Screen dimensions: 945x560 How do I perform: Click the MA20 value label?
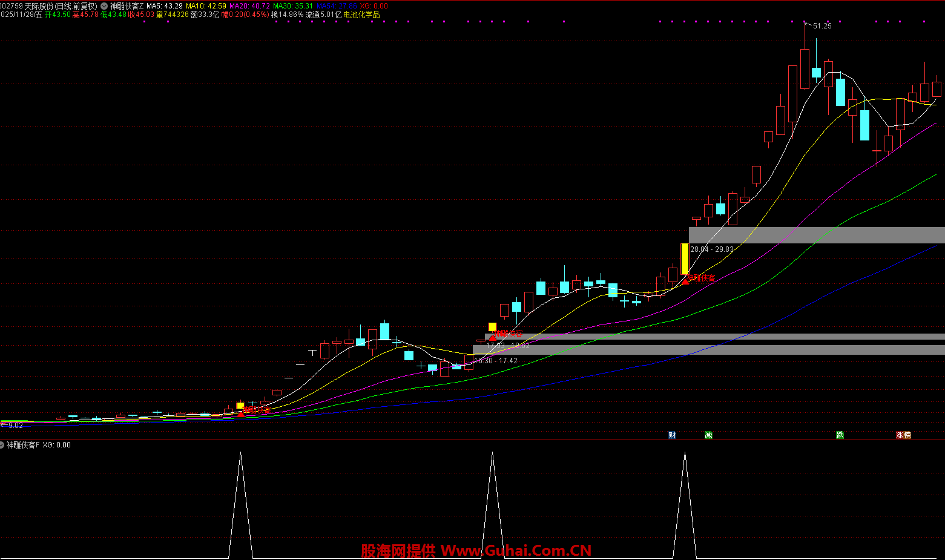pyautogui.click(x=249, y=6)
